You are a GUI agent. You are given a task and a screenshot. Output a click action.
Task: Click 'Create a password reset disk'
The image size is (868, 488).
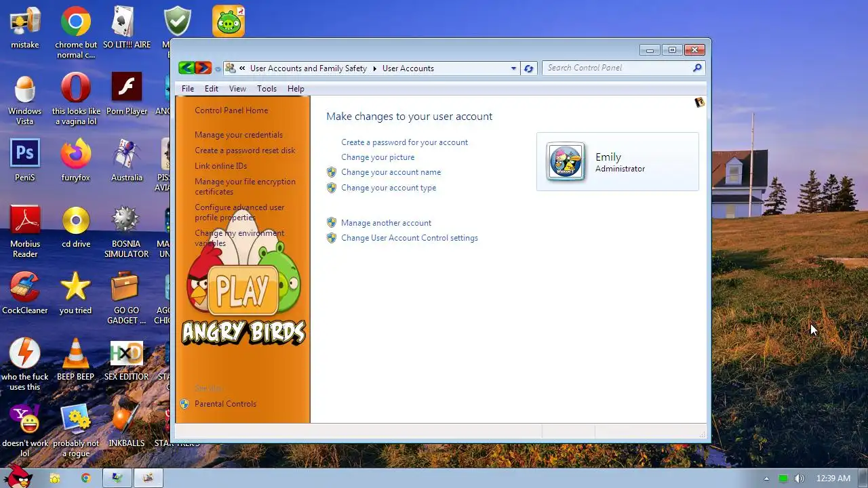point(245,150)
